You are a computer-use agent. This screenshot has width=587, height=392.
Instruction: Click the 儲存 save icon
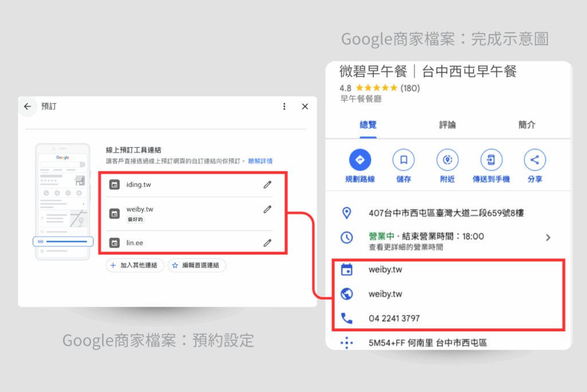(404, 160)
